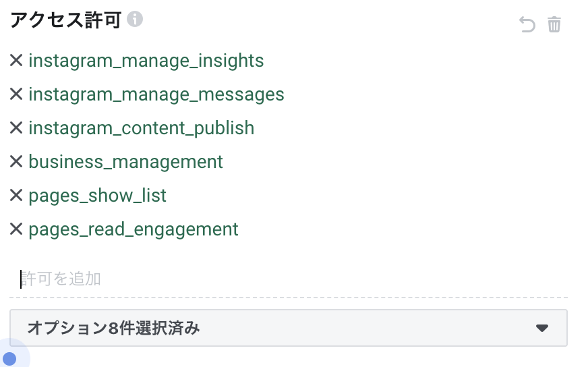Open the オプション8件選択済み dropdown
The width and height of the screenshot is (588, 367).
click(289, 328)
